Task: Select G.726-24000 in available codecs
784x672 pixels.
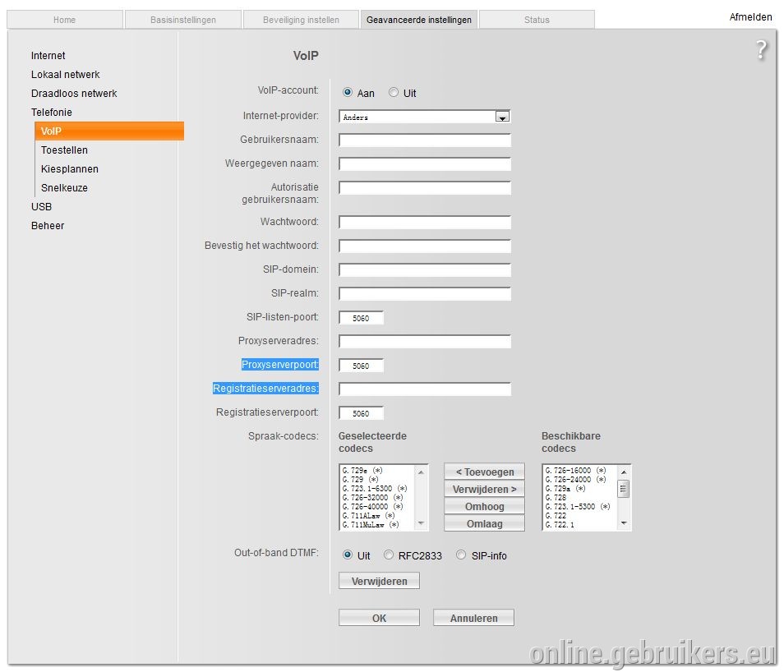Action: click(x=575, y=480)
